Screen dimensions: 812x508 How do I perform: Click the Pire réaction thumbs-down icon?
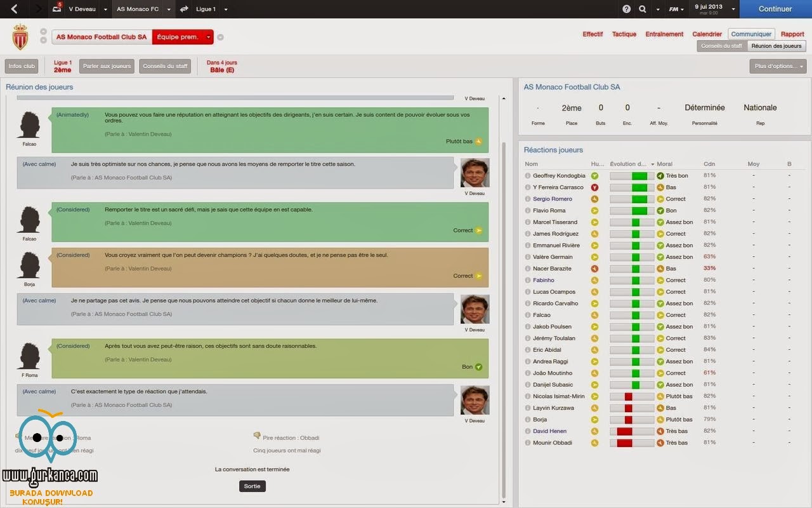pyautogui.click(x=257, y=436)
